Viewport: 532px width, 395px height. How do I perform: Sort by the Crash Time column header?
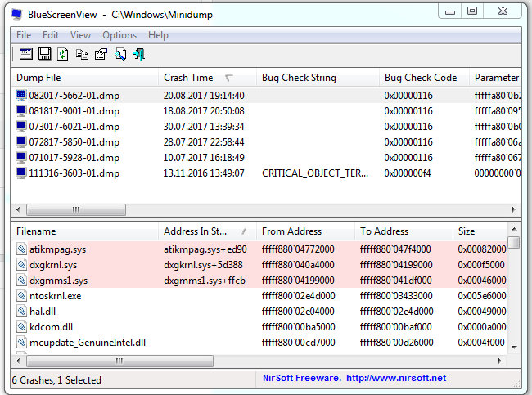click(x=207, y=78)
